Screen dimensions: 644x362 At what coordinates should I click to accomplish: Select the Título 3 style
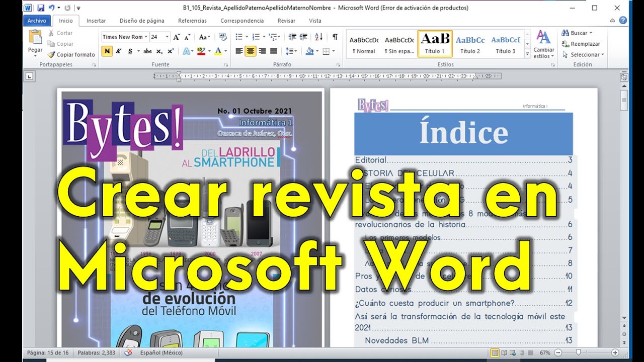tap(506, 44)
